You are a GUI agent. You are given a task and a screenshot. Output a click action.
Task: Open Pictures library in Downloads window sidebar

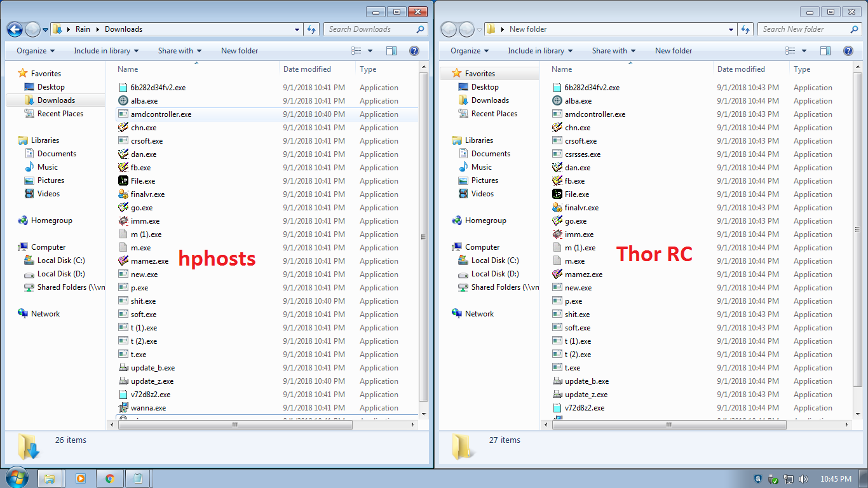click(x=51, y=180)
